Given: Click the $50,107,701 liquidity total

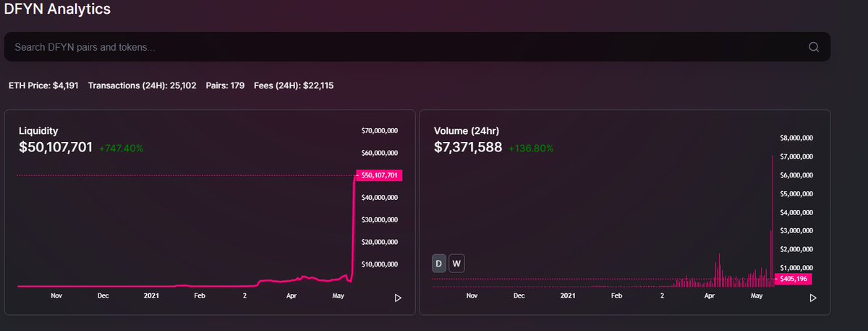Looking at the screenshot, I should [x=56, y=147].
